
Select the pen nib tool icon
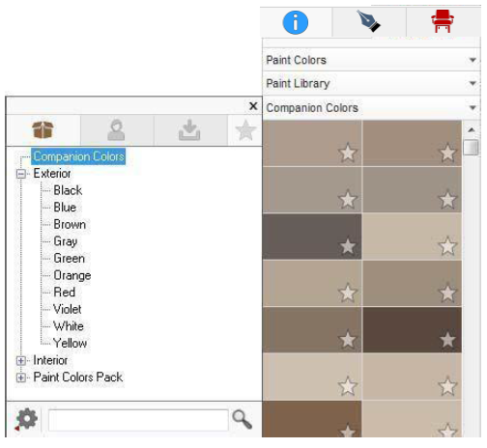[368, 21]
